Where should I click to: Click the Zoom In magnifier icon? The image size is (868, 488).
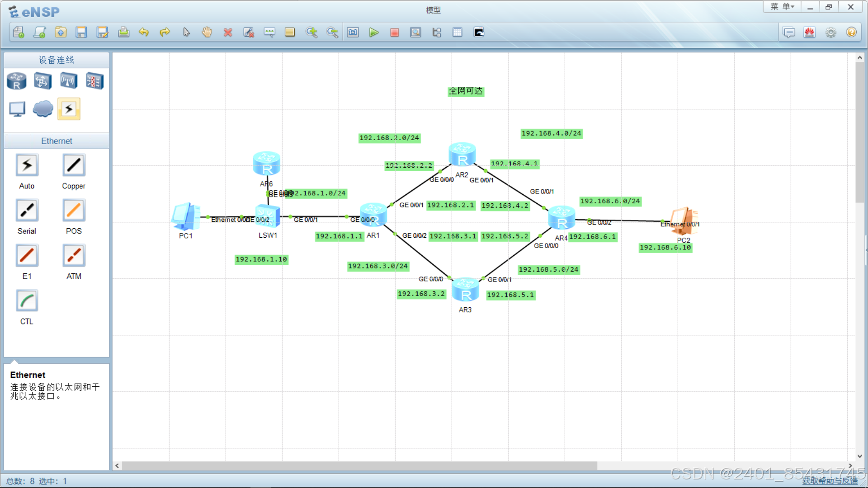click(x=311, y=33)
